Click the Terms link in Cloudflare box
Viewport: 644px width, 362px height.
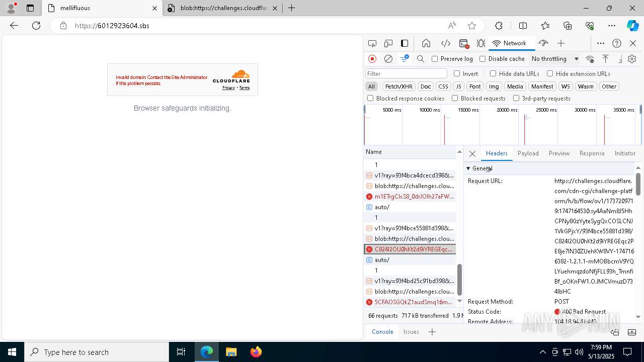point(245,87)
